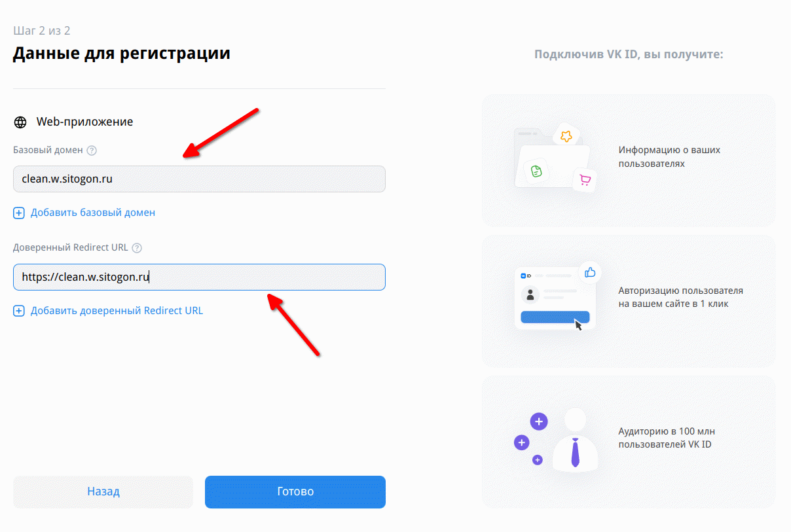Screen dimensions: 791x532
Task: Click the Шаг 2 из 2 step indicator
Action: coord(41,31)
